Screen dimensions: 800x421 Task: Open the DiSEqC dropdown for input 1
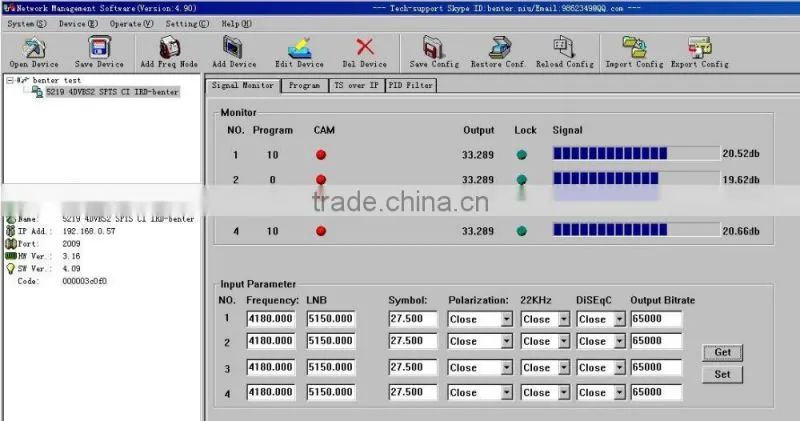(x=619, y=319)
